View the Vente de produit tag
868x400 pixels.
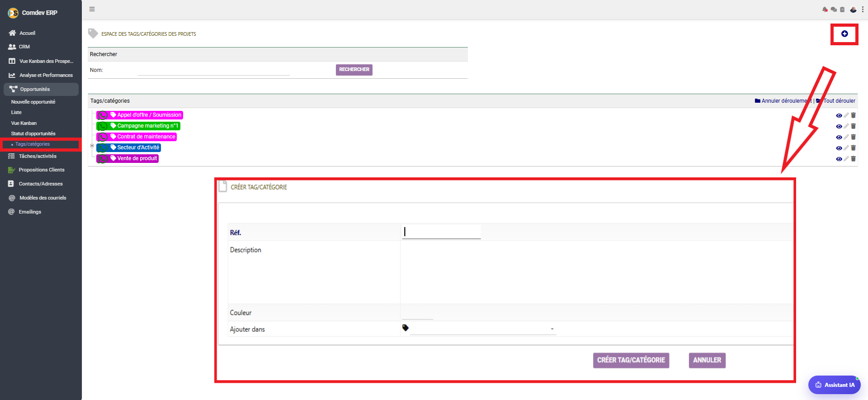[x=839, y=159]
